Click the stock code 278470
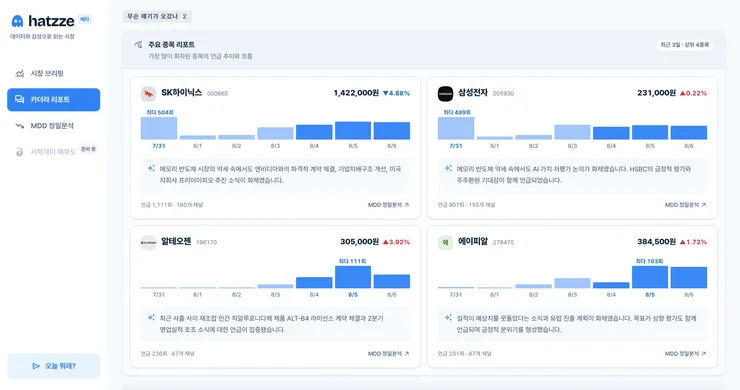This screenshot has width=740, height=390. click(504, 243)
